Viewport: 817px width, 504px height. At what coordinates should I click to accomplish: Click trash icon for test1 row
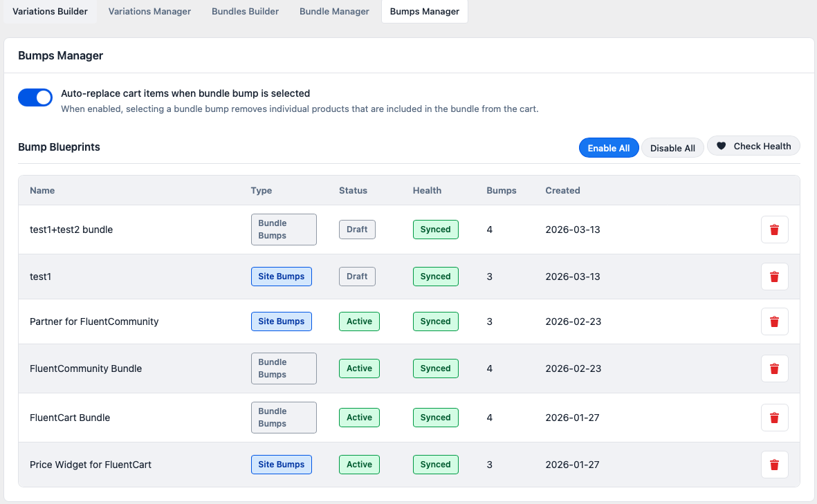[x=774, y=277]
